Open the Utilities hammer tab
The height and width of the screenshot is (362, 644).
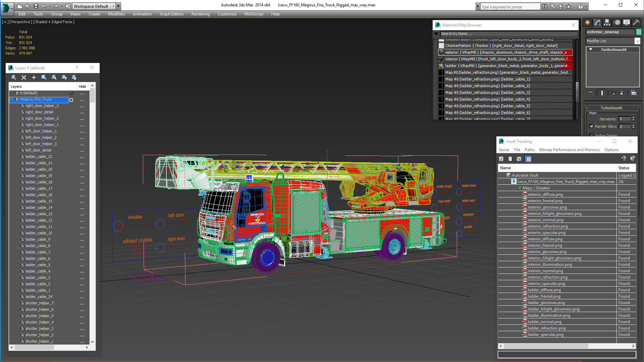(x=636, y=22)
